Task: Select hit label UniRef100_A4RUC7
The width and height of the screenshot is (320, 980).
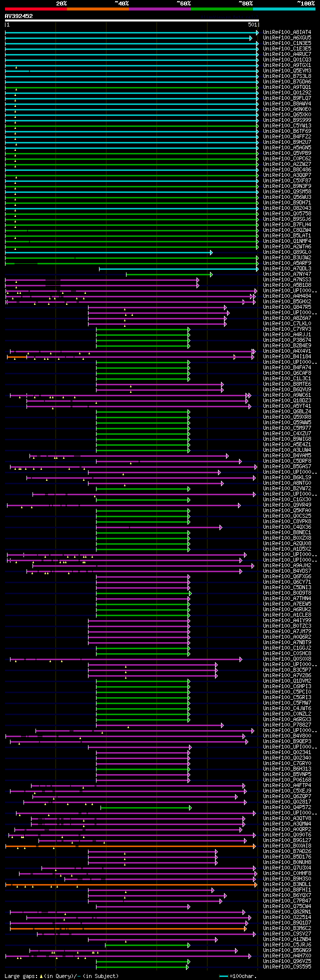Action: (x=287, y=54)
